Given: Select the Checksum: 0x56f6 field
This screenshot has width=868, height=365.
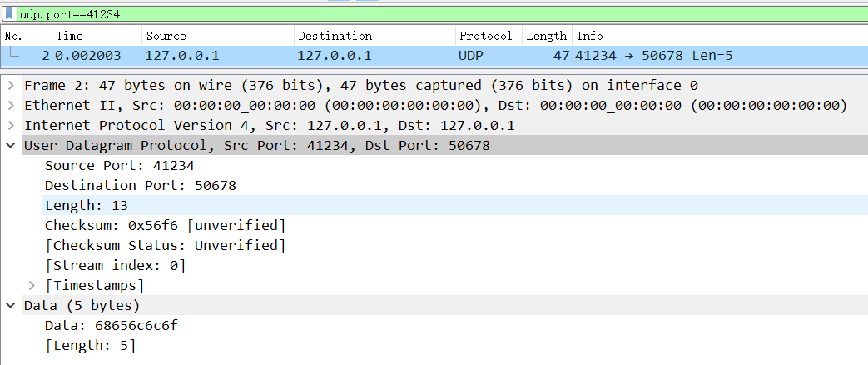Looking at the screenshot, I should tap(165, 225).
